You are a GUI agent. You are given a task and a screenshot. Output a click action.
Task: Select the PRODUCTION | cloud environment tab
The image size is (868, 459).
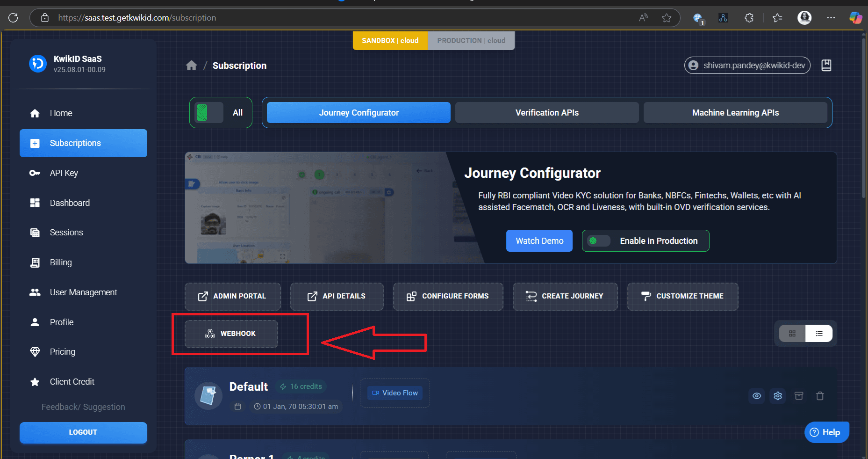point(471,41)
